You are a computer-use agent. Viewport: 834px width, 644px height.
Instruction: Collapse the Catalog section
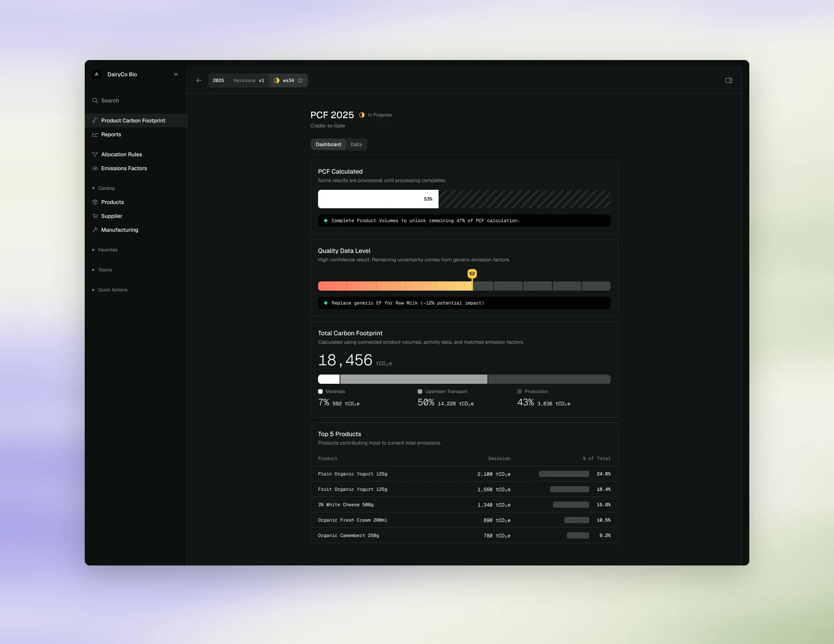pyautogui.click(x=103, y=188)
